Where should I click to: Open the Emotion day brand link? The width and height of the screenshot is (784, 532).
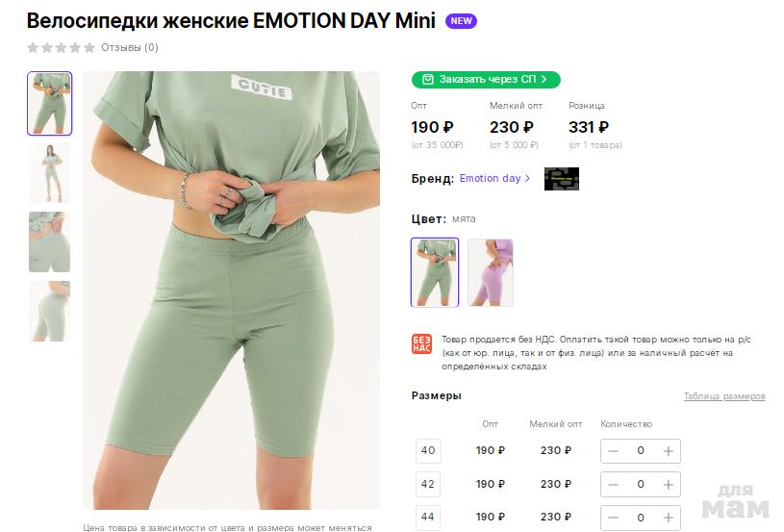(494, 179)
